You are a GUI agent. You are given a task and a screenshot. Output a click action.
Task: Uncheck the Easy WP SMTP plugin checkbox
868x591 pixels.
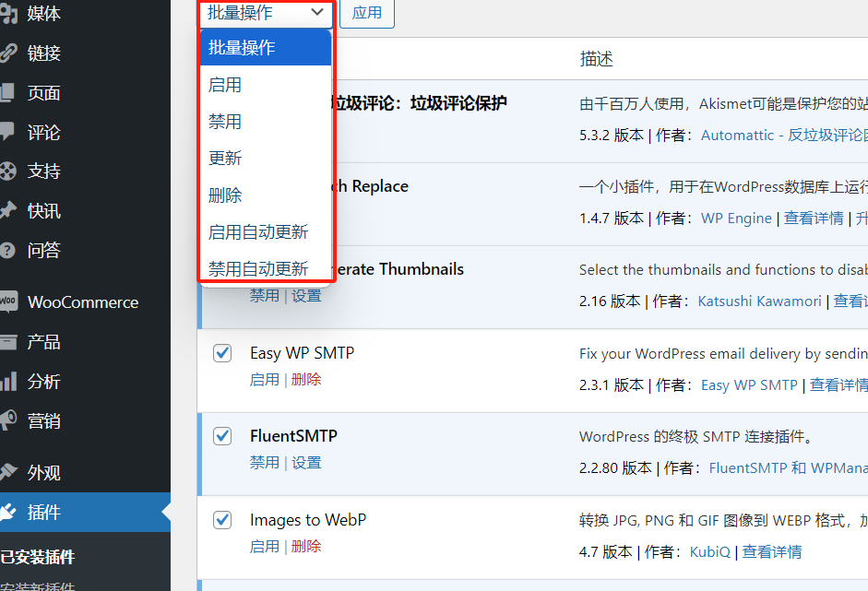pos(222,352)
